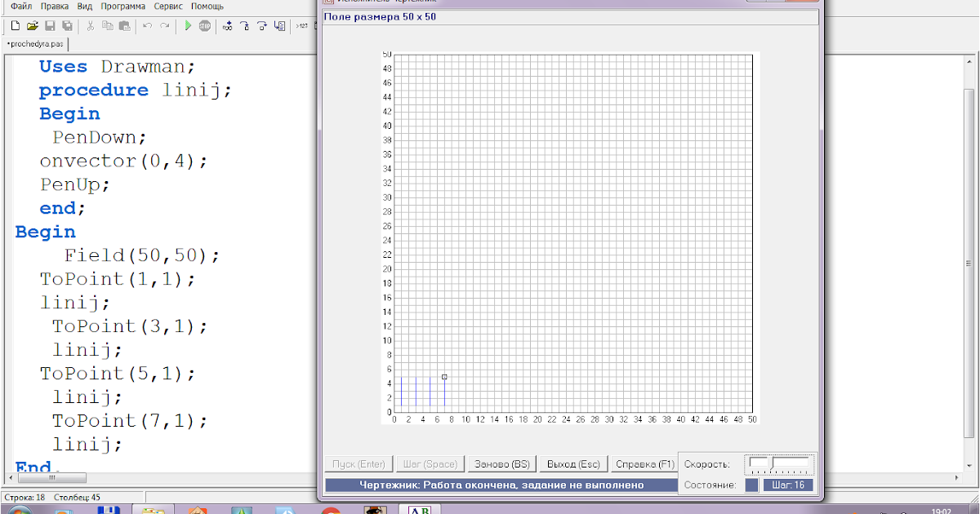Undo the last edit via the toolbar arrow
The height and width of the screenshot is (514, 980).
click(148, 26)
